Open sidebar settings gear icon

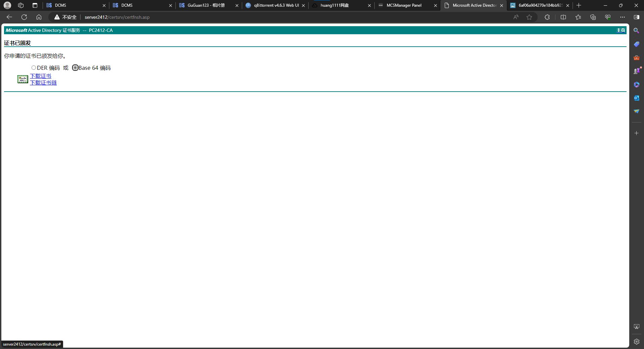(x=636, y=342)
